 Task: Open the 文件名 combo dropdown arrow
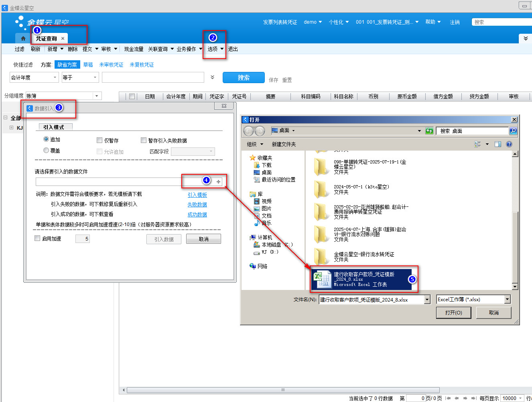[427, 300]
